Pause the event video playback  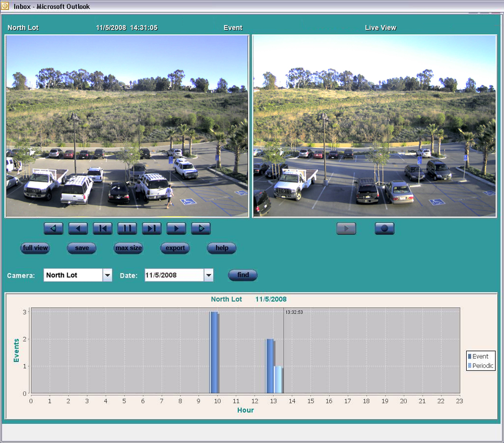(127, 228)
